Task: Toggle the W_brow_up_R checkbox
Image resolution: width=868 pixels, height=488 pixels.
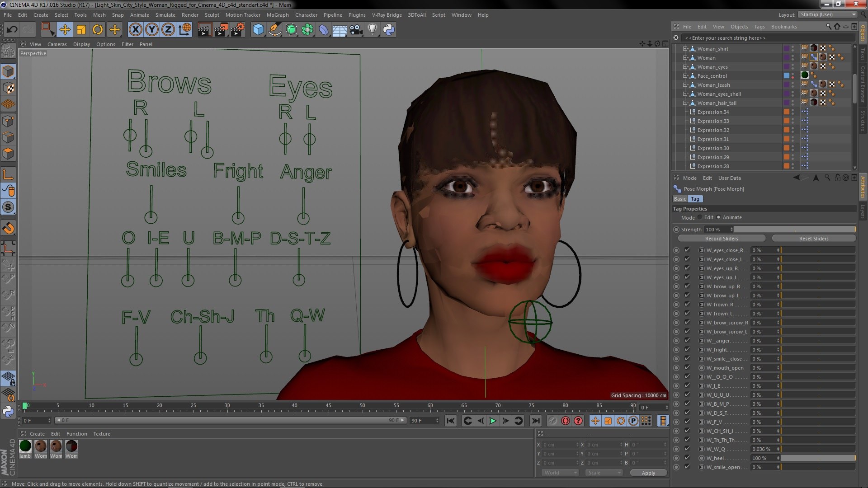Action: [687, 286]
